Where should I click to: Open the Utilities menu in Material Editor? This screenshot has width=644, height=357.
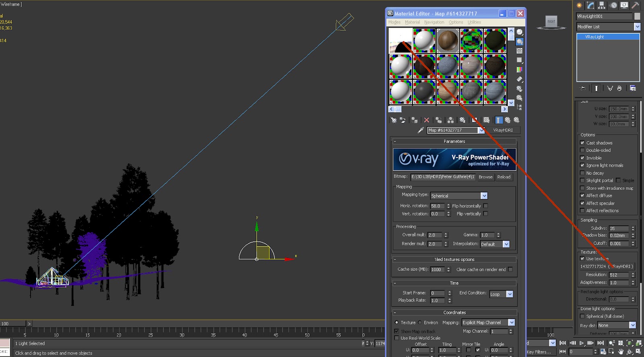pos(474,22)
